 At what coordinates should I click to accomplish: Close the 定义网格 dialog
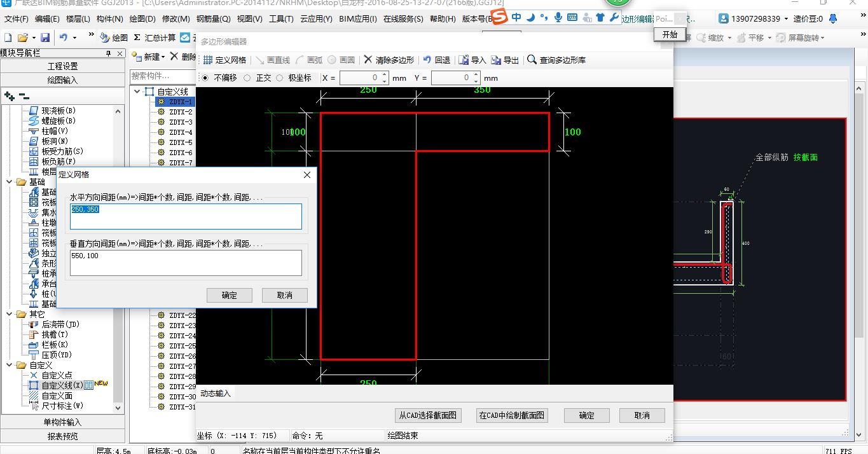(307, 174)
